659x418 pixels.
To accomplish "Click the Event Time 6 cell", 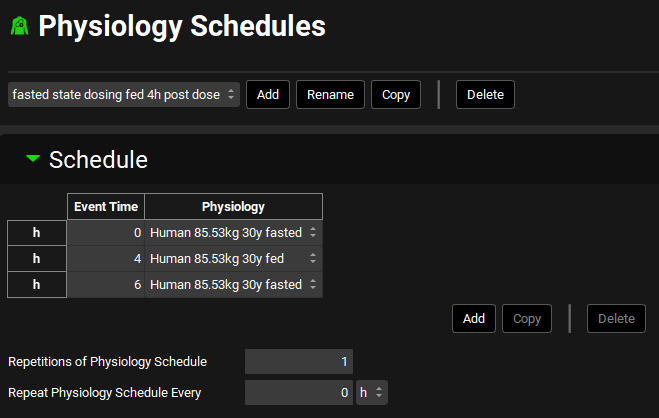I will [106, 284].
